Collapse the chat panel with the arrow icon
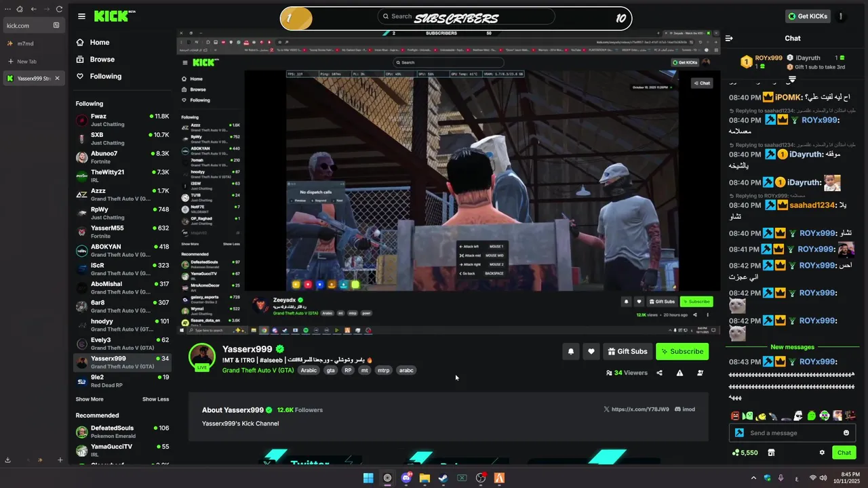 729,39
